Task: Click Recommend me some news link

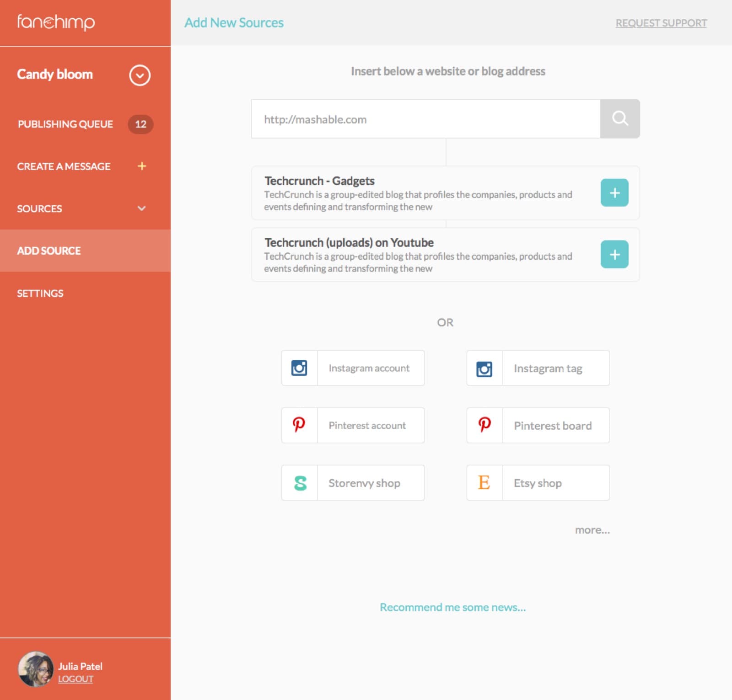Action: pyautogui.click(x=452, y=607)
